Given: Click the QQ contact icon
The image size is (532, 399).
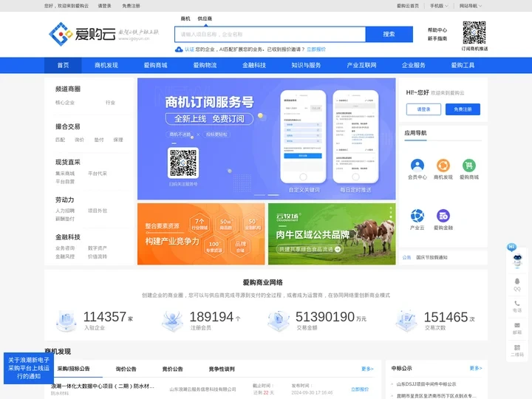Looking at the screenshot, I should pos(517,284).
